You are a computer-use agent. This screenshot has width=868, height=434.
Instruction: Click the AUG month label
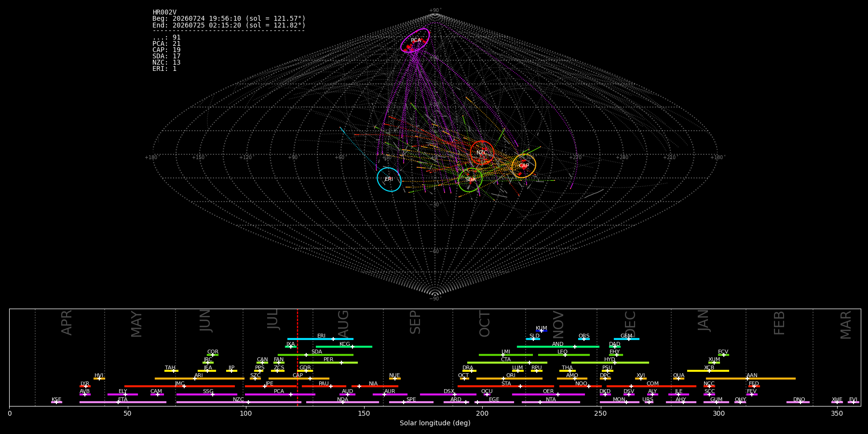(x=343, y=325)
